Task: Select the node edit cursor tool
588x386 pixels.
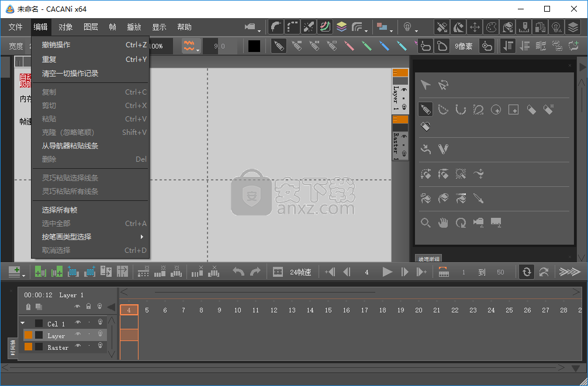Action: point(443,85)
